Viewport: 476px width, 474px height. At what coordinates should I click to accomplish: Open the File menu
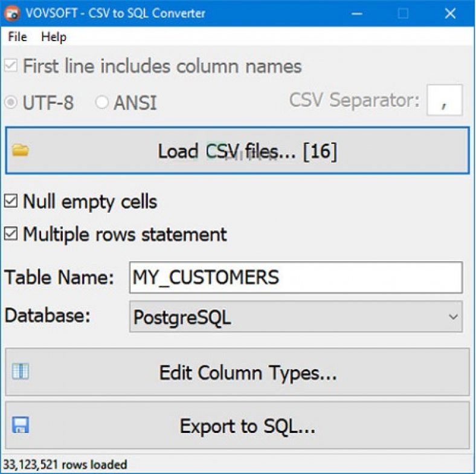point(18,37)
